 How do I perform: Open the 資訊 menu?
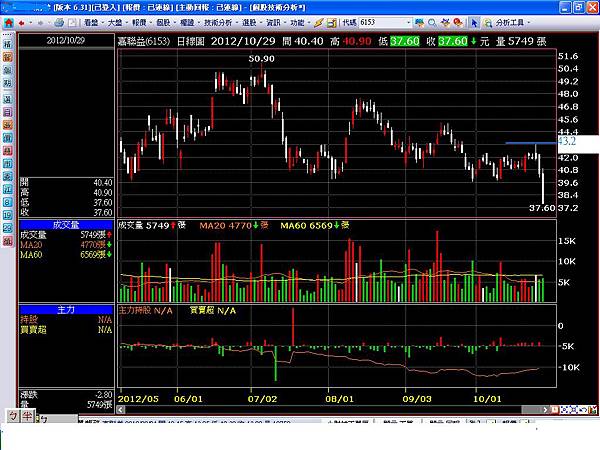pos(273,23)
